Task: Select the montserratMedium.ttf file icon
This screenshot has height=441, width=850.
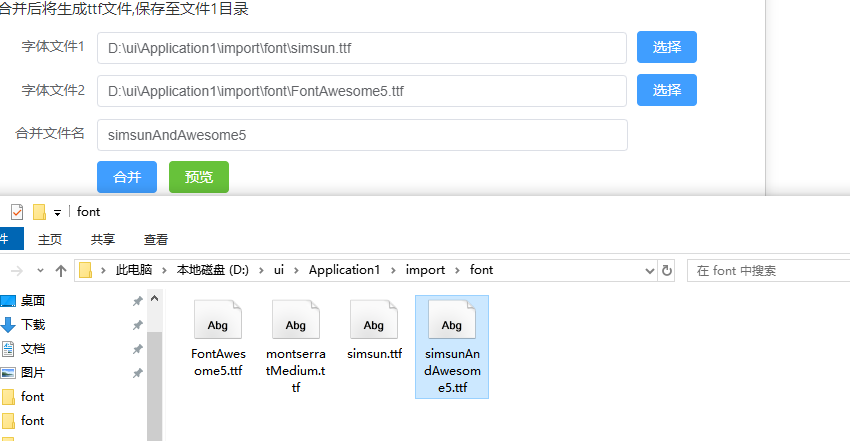Action: coord(296,320)
